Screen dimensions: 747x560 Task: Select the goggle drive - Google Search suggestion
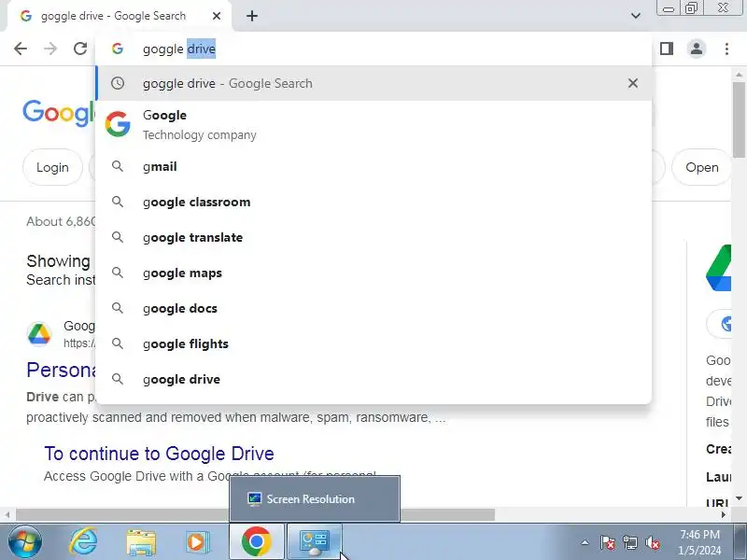click(373, 83)
